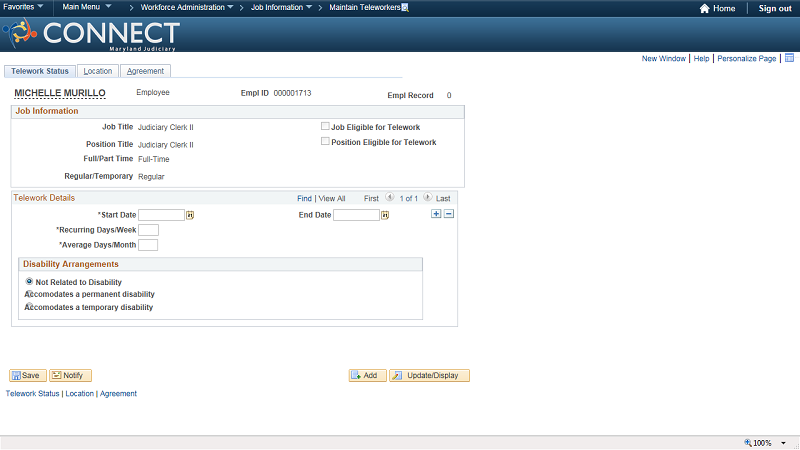Delete telework row with minus icon
Viewport: 800px width, 450px height.
pyautogui.click(x=448, y=214)
